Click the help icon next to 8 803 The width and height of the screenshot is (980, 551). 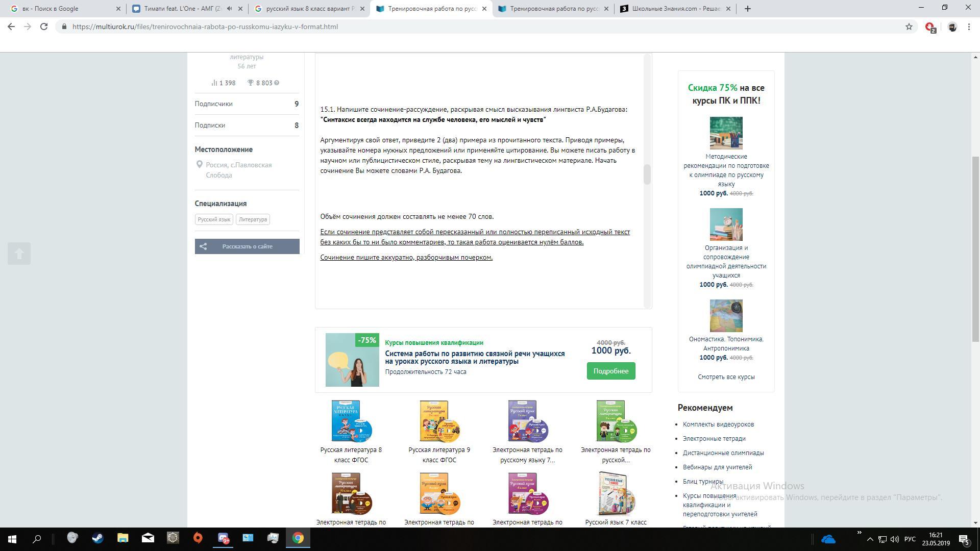[x=277, y=83]
